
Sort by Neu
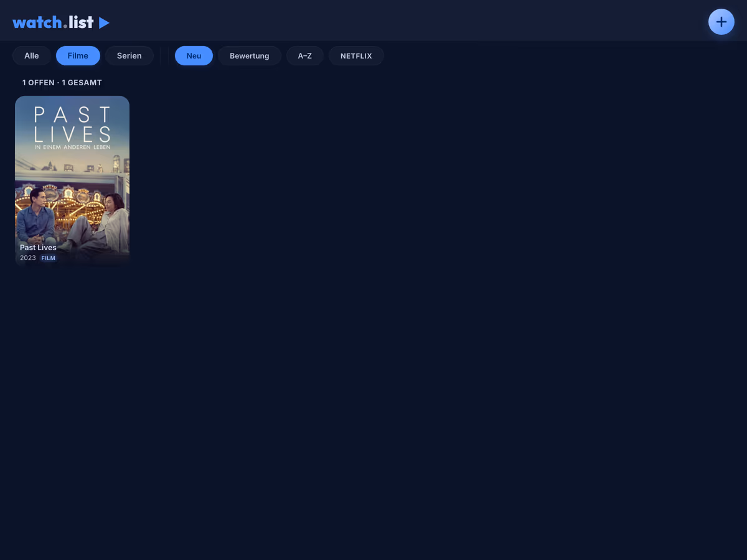[x=194, y=55]
